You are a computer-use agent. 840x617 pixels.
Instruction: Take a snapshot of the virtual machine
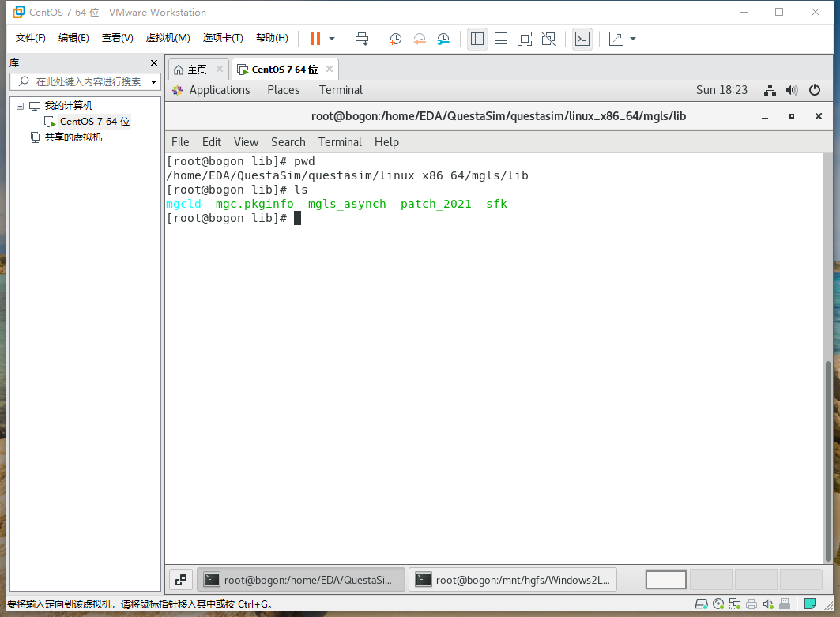coord(395,39)
